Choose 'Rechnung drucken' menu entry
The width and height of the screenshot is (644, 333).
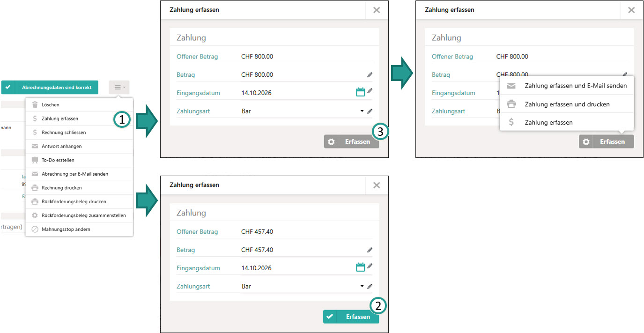pos(79,188)
